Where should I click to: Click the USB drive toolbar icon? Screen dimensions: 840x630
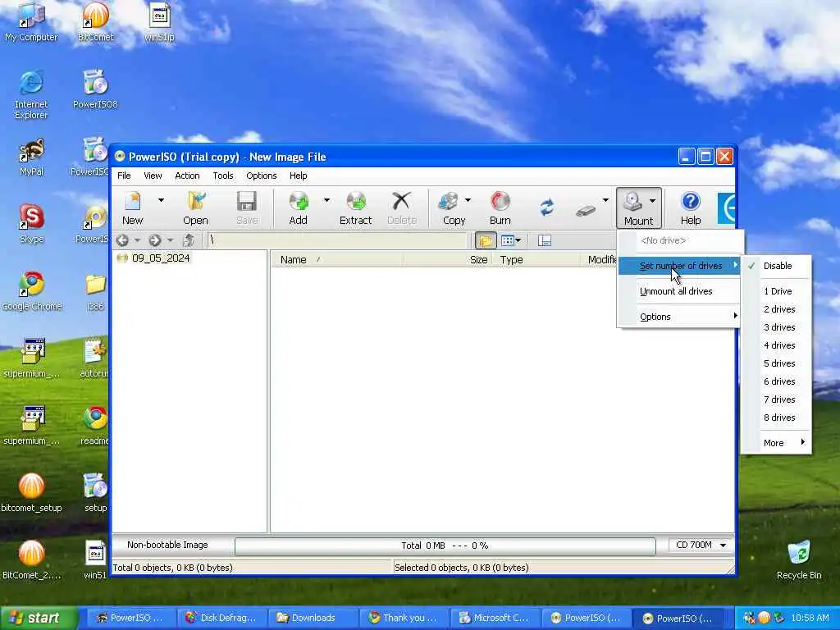(586, 211)
